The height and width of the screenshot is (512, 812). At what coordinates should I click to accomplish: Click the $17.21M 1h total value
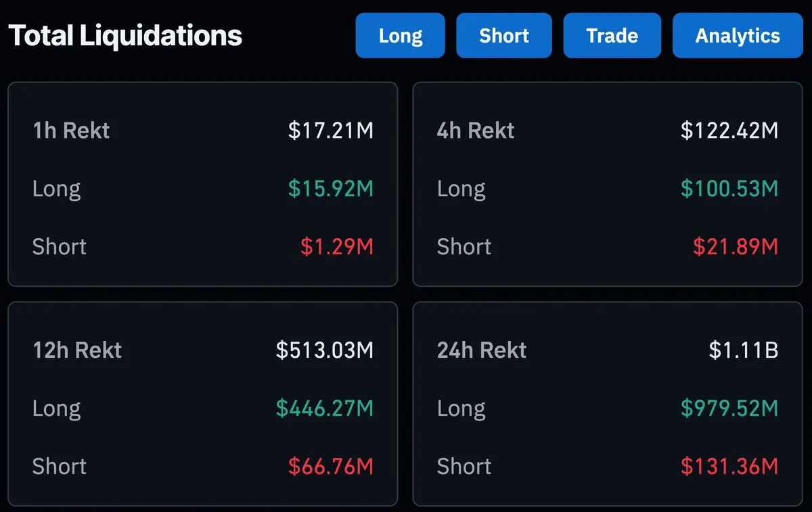click(x=331, y=130)
